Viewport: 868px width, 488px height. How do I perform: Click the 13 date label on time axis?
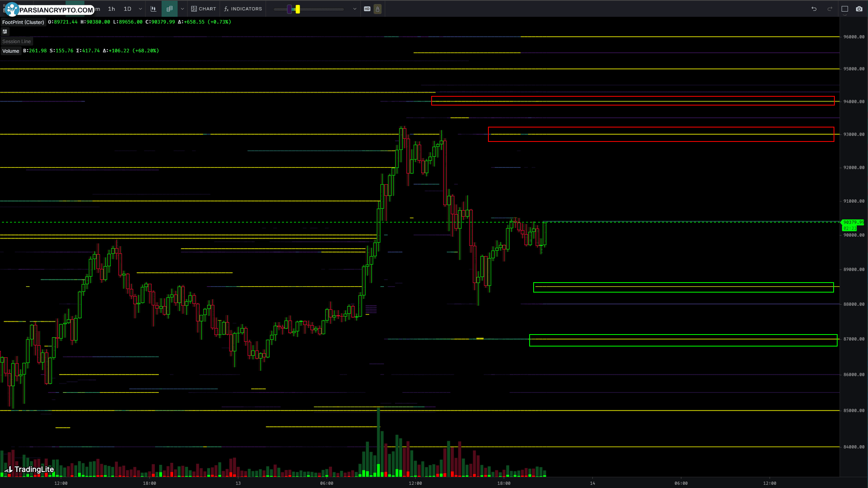click(238, 483)
